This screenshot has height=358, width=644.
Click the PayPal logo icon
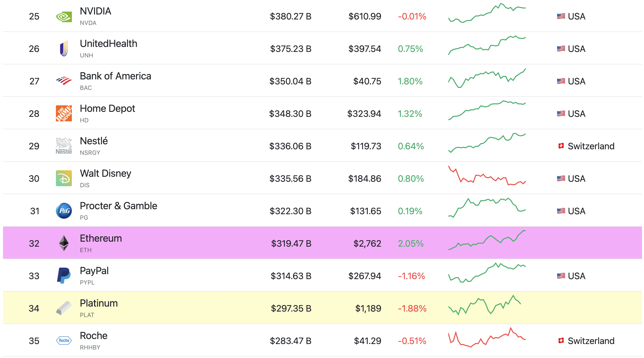click(64, 276)
